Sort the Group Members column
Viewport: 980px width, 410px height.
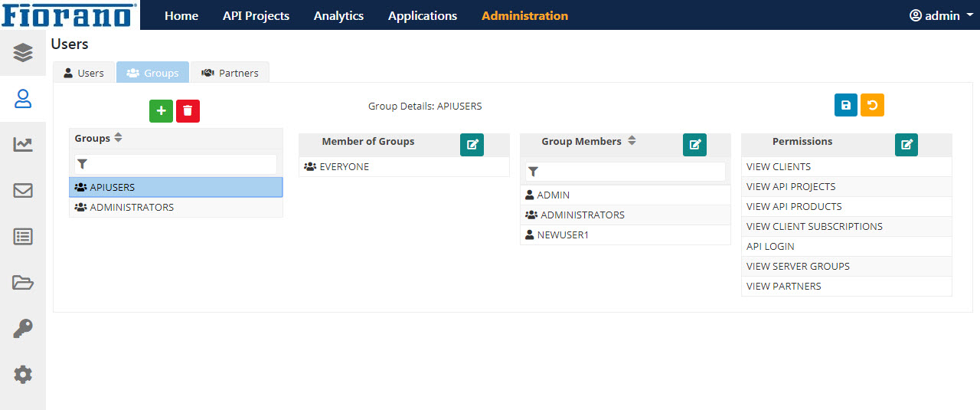[x=632, y=141]
